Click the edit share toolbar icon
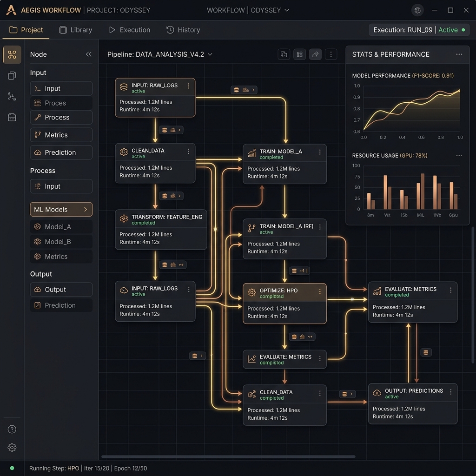The height and width of the screenshot is (476, 476). coord(316,54)
